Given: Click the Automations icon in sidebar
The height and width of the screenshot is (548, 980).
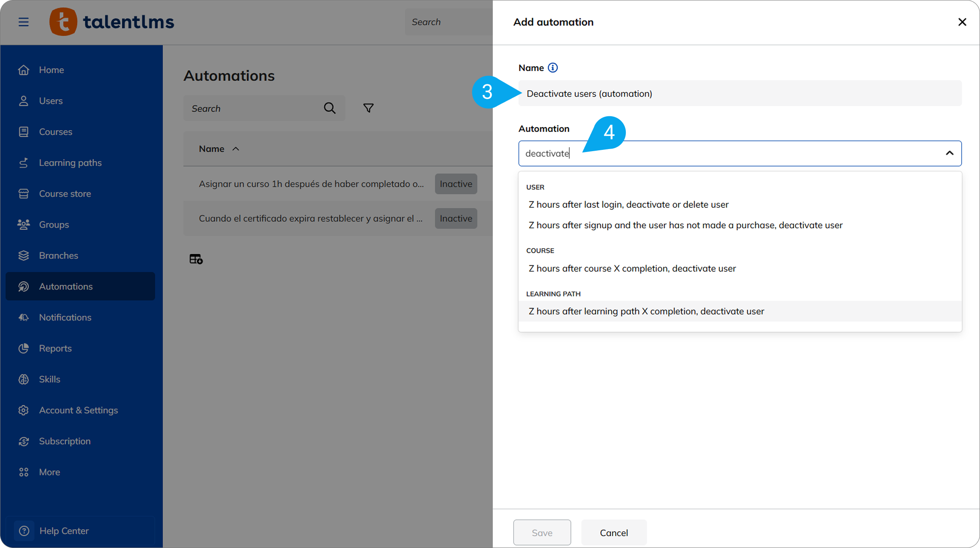Looking at the screenshot, I should (x=23, y=287).
